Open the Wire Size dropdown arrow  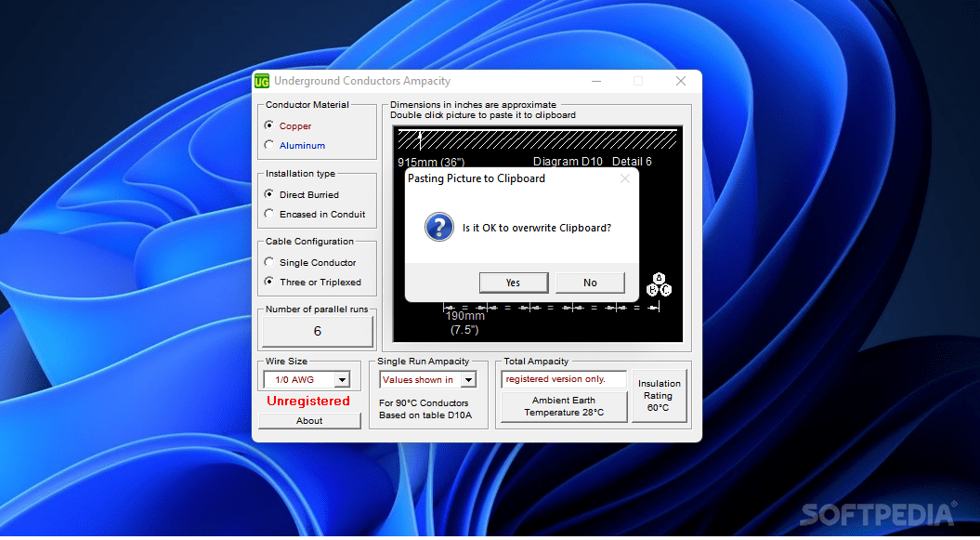click(x=342, y=379)
